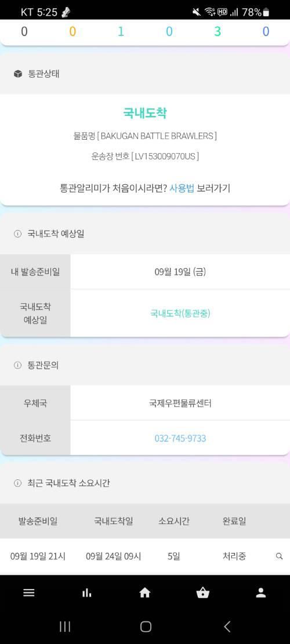Open the shopping basket icon
The image size is (290, 644).
[203, 592]
